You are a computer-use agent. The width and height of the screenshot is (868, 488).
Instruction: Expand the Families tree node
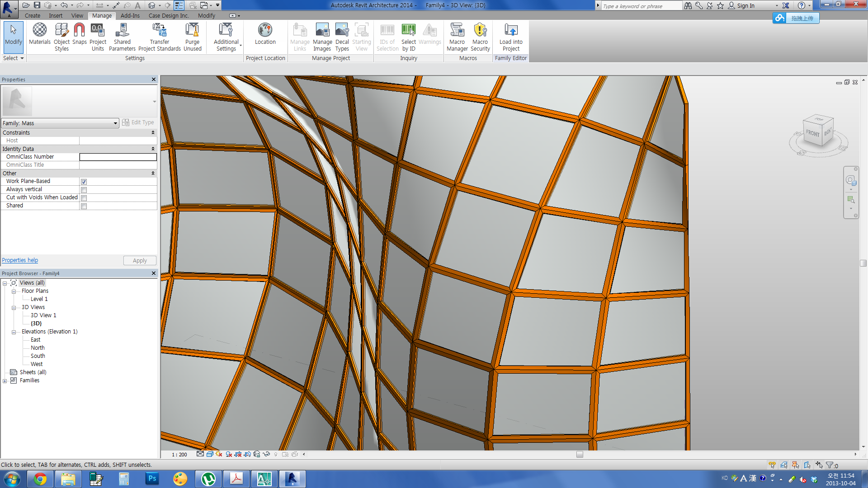pyautogui.click(x=5, y=381)
